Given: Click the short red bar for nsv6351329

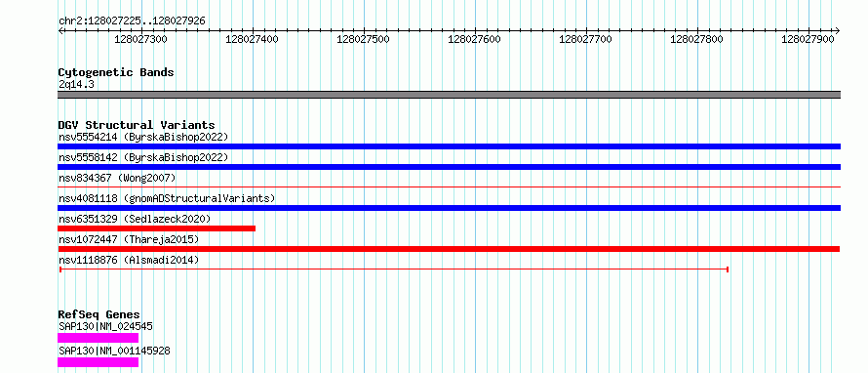Looking at the screenshot, I should [157, 228].
